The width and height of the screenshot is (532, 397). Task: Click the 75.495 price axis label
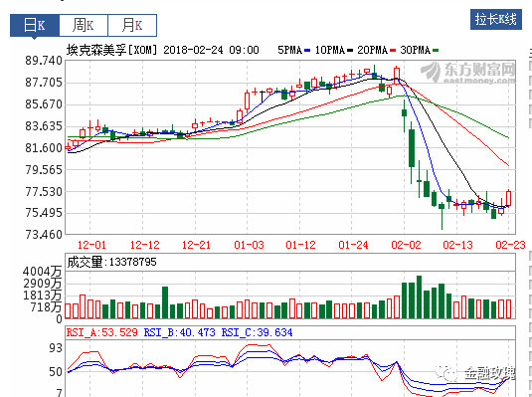click(x=44, y=213)
